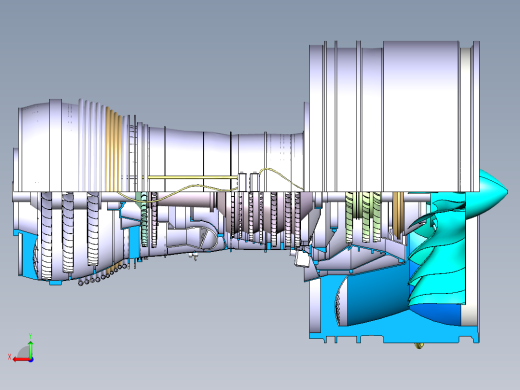The width and height of the screenshot is (520, 390).
Task: Pick the large white fan casing
Action: point(395,117)
